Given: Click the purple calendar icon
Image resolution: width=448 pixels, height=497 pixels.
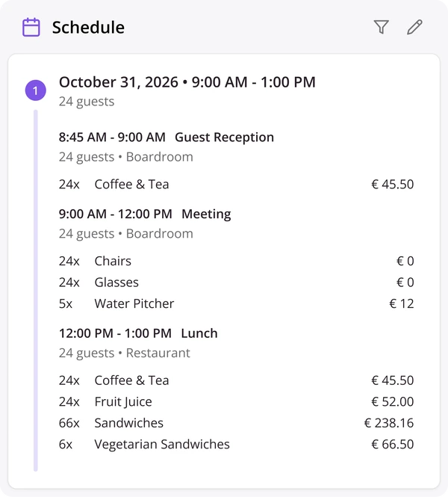Looking at the screenshot, I should click(31, 27).
